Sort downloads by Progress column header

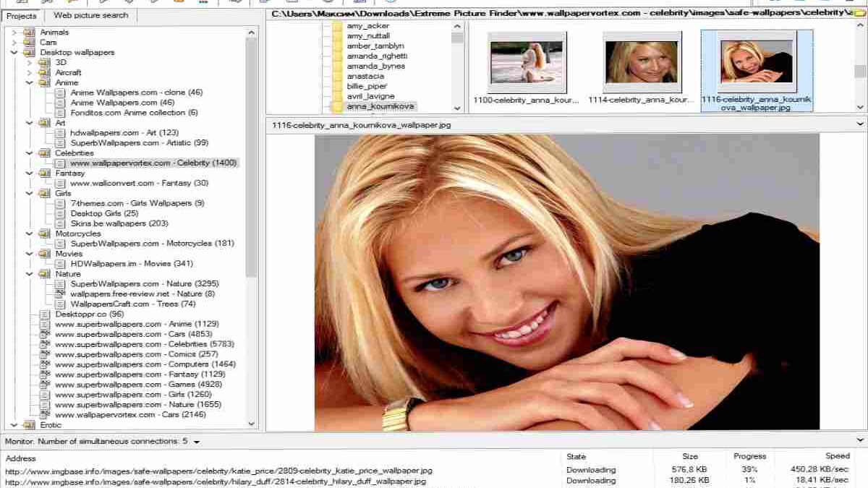pos(749,457)
